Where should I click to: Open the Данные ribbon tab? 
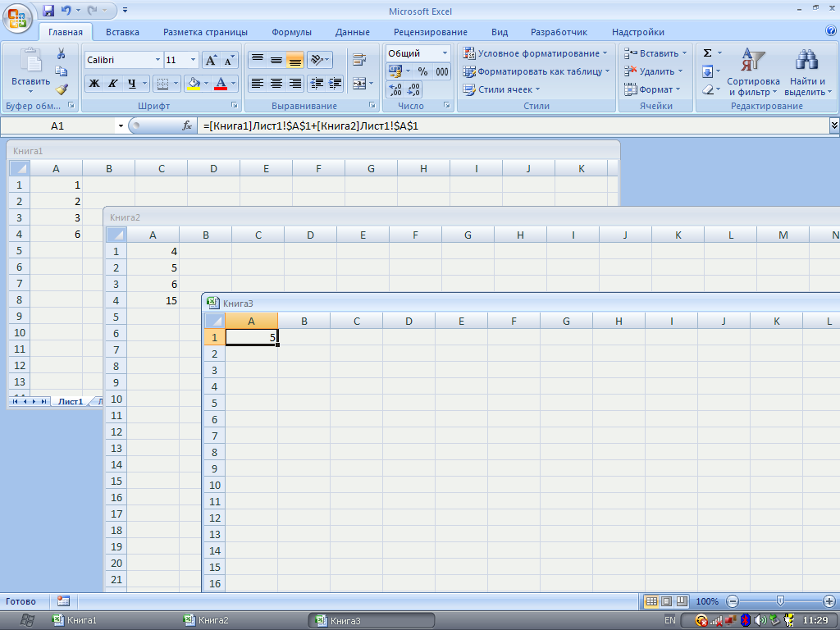(353, 32)
